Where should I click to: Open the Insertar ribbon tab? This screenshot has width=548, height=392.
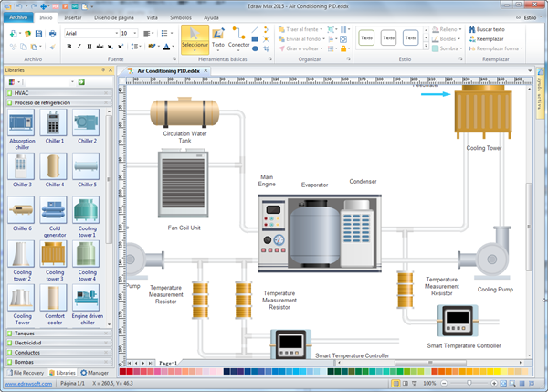coord(72,17)
